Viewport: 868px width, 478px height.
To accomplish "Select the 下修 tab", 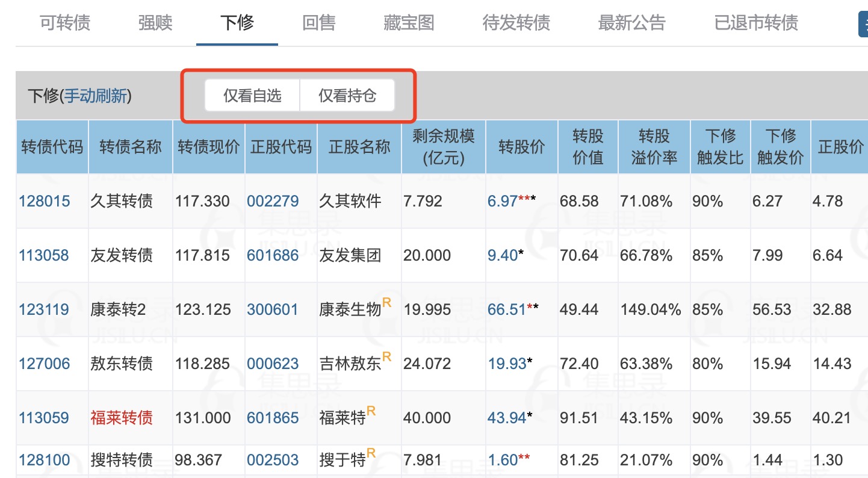I will click(x=237, y=23).
